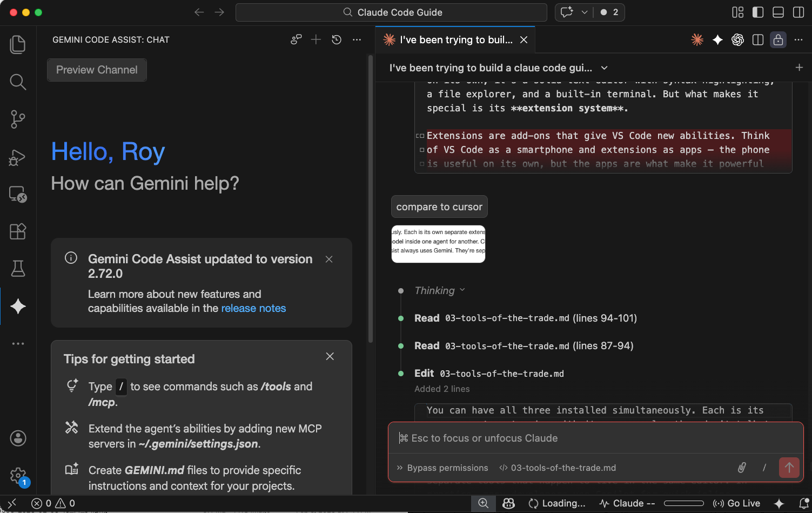
Task: Open Gemini panel's more actions menu
Action: pos(357,39)
